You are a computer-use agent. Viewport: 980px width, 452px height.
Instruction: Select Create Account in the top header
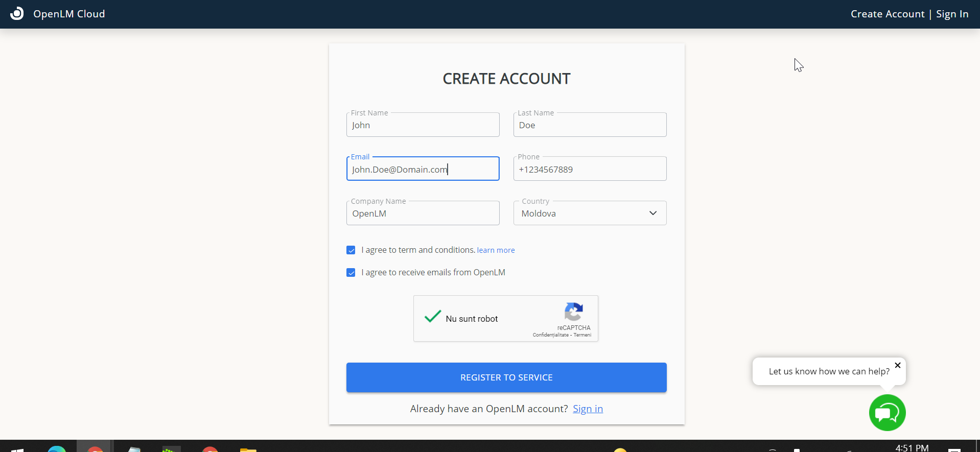[887, 14]
